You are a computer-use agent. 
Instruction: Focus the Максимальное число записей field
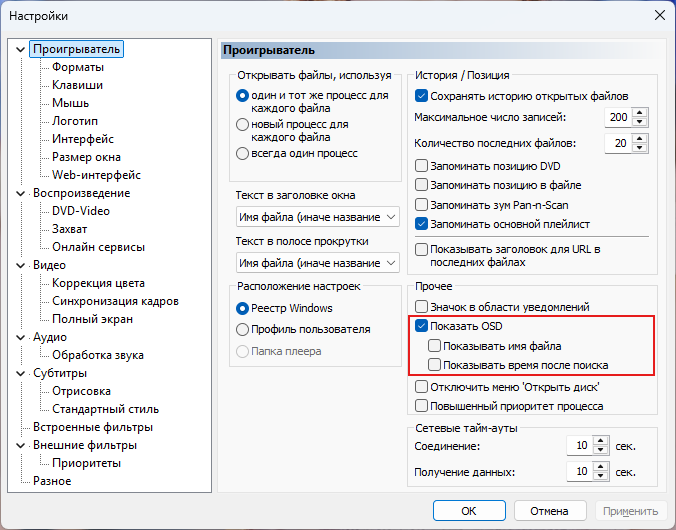[618, 117]
